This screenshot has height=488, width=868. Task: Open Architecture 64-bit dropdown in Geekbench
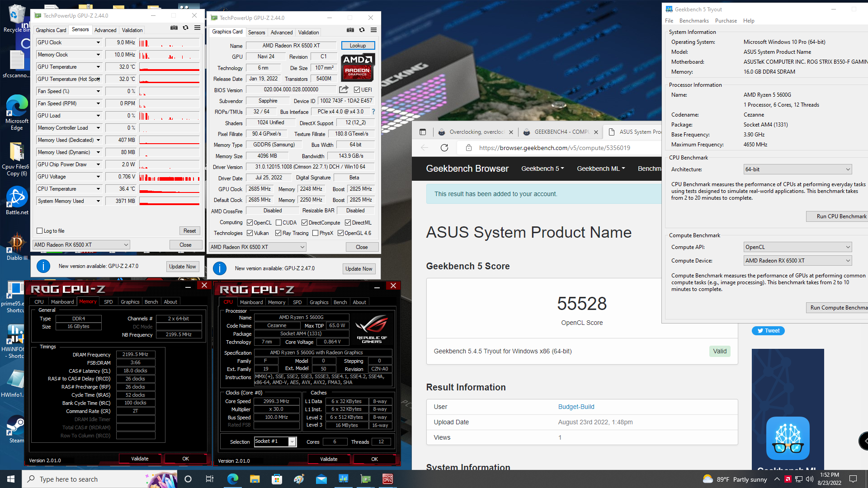coord(798,169)
